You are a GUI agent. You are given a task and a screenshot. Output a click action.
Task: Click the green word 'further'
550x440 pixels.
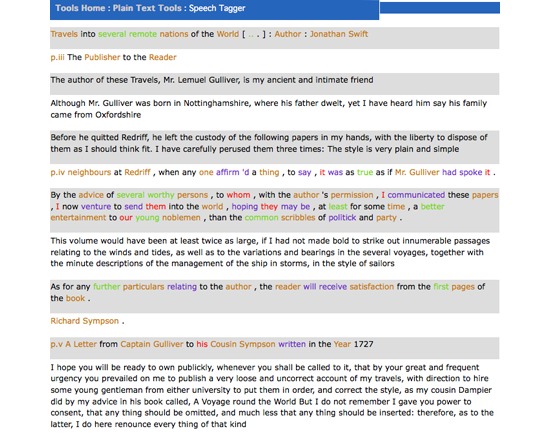coord(107,287)
